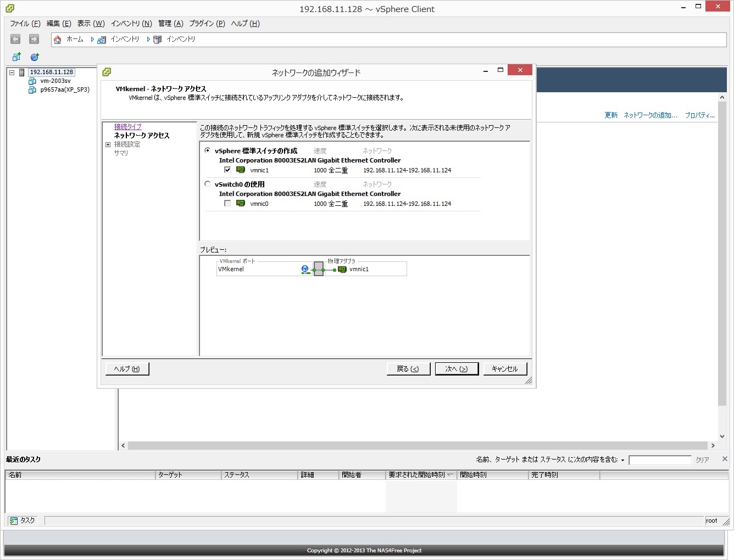Click the キャンセル button in wizard

click(x=505, y=369)
